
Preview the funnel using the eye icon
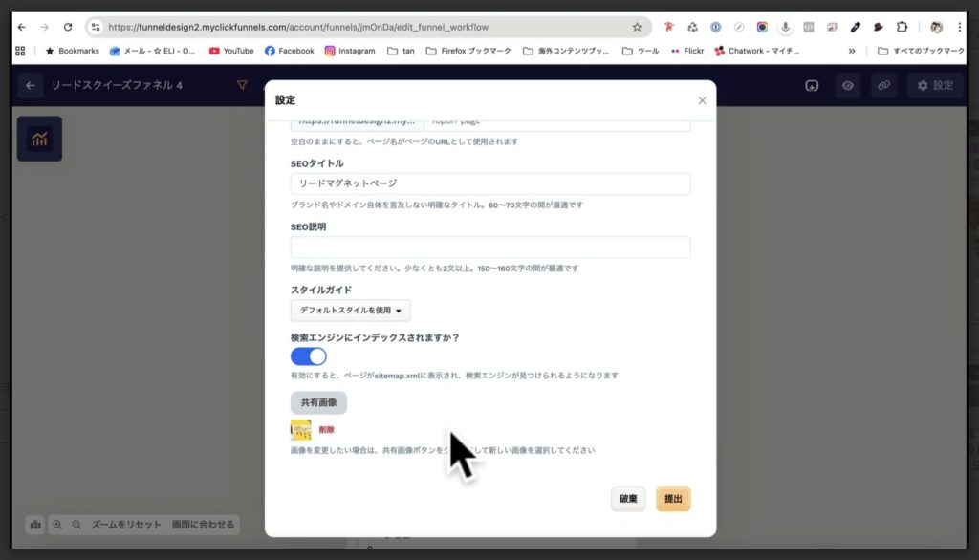pos(847,85)
